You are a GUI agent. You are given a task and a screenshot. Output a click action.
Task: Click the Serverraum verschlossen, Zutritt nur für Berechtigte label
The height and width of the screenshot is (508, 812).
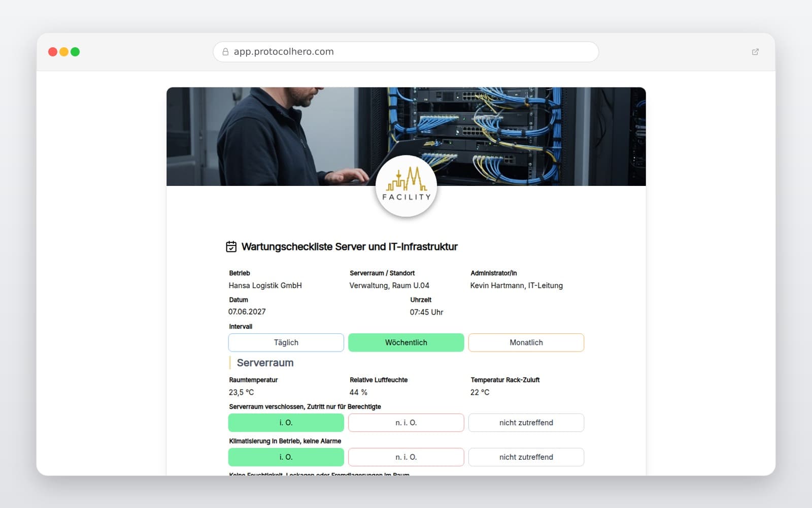305,407
